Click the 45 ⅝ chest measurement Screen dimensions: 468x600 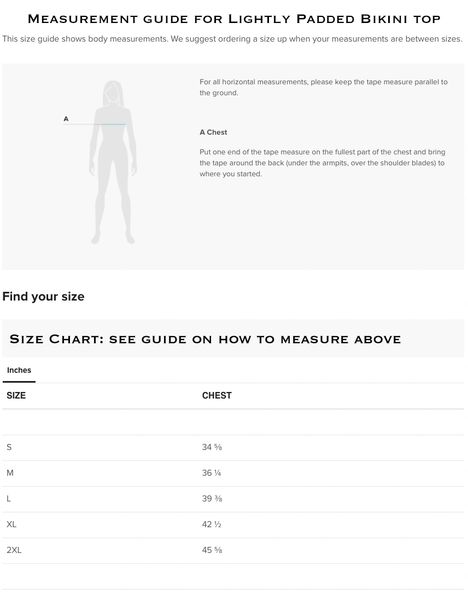[212, 550]
